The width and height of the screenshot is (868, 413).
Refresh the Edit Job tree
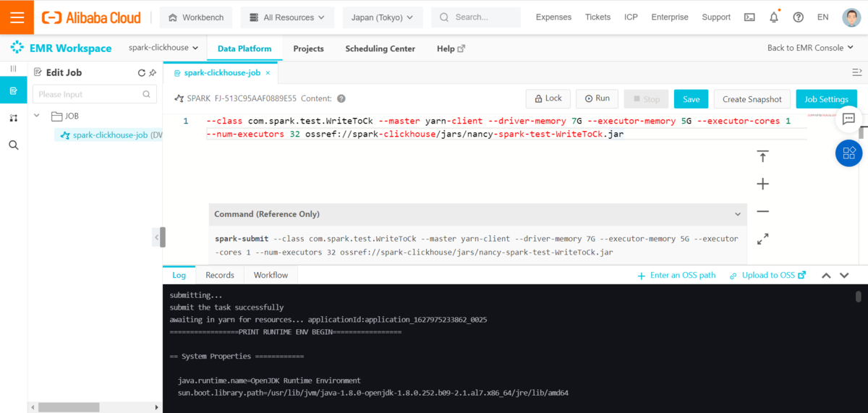click(142, 72)
